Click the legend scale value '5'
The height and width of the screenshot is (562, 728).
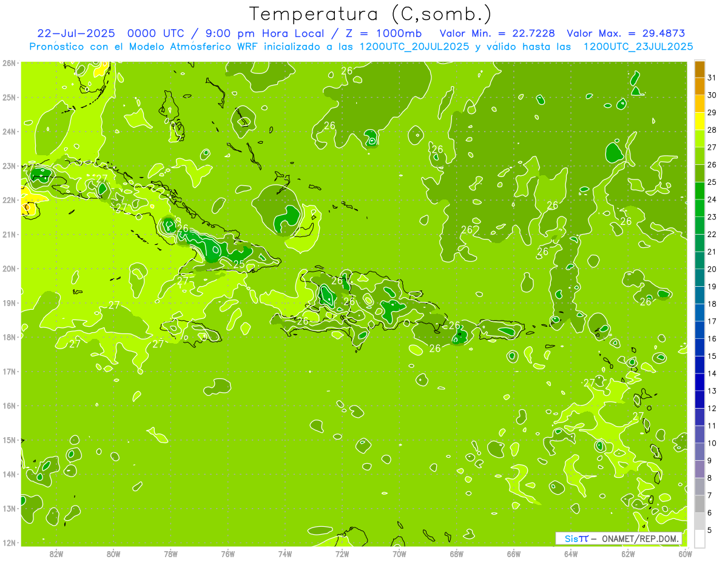(x=710, y=530)
